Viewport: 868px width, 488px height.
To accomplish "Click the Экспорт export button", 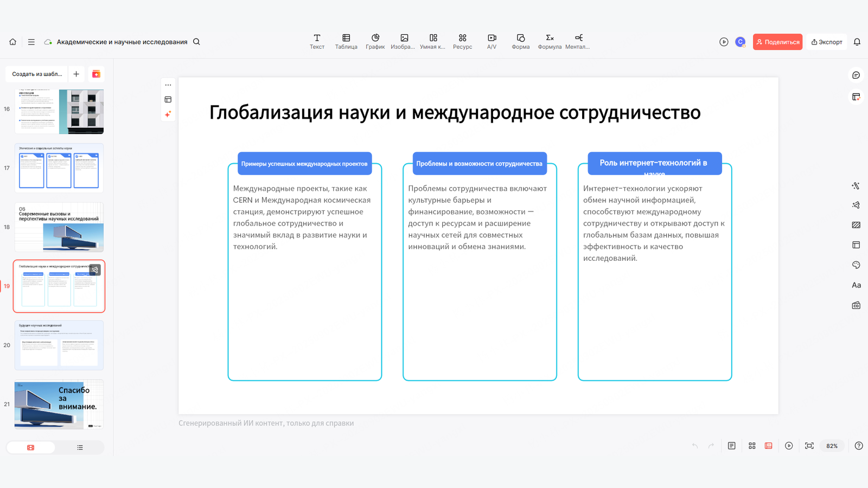I will (827, 42).
